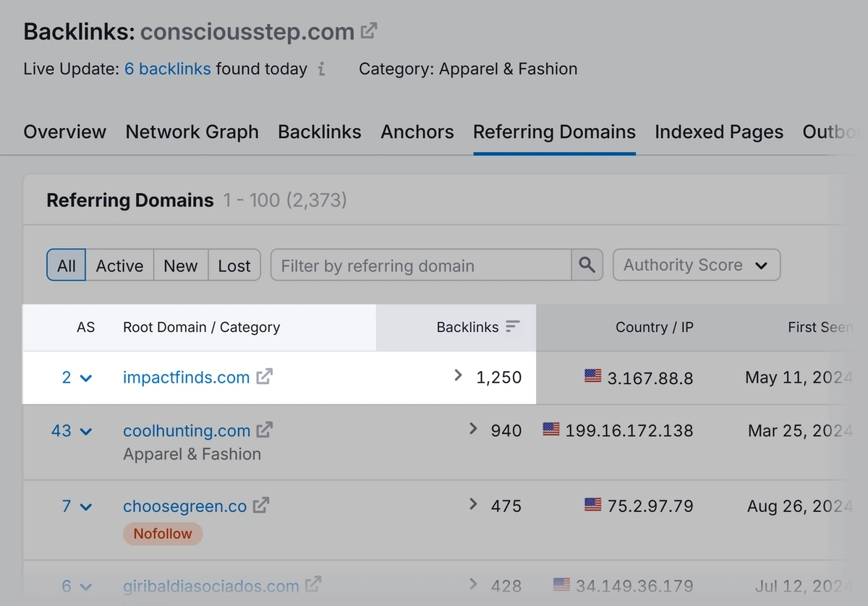Click IP address 34.149.36.179
The height and width of the screenshot is (606, 868).
click(x=634, y=586)
